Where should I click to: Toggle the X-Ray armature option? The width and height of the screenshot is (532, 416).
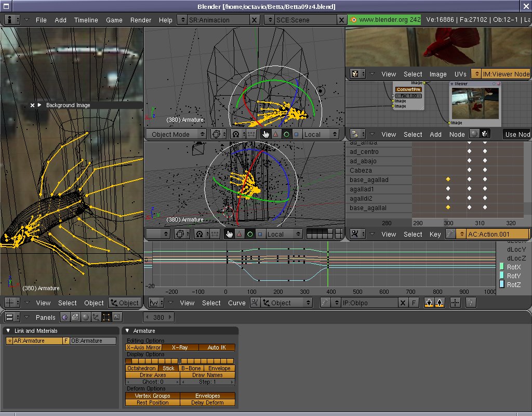pyautogui.click(x=180, y=347)
